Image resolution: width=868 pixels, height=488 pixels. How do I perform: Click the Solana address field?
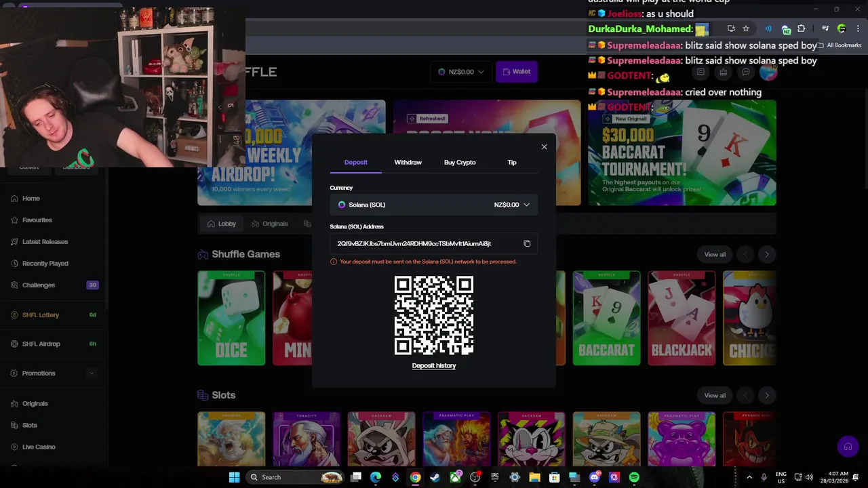pyautogui.click(x=434, y=243)
